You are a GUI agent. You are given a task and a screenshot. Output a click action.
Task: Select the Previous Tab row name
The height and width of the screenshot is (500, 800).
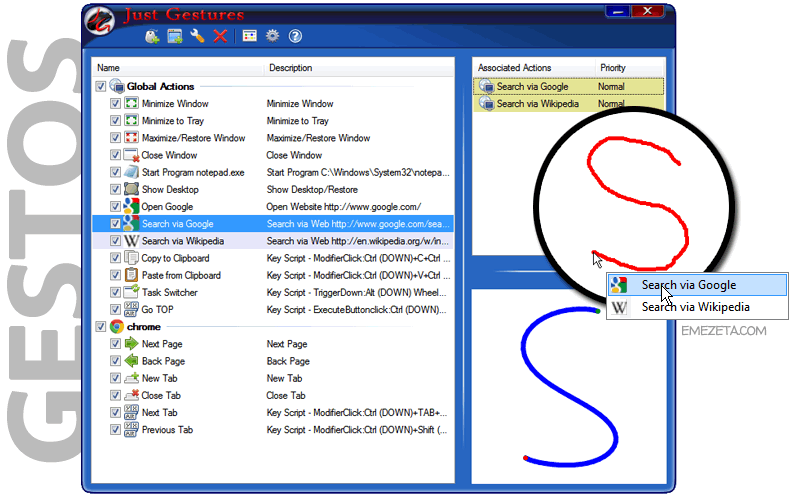pos(167,430)
